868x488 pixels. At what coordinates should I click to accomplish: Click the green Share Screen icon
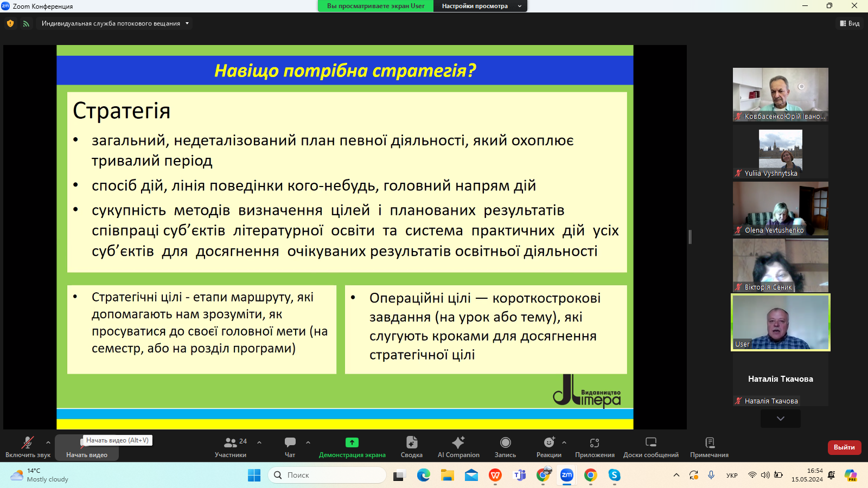352,442
